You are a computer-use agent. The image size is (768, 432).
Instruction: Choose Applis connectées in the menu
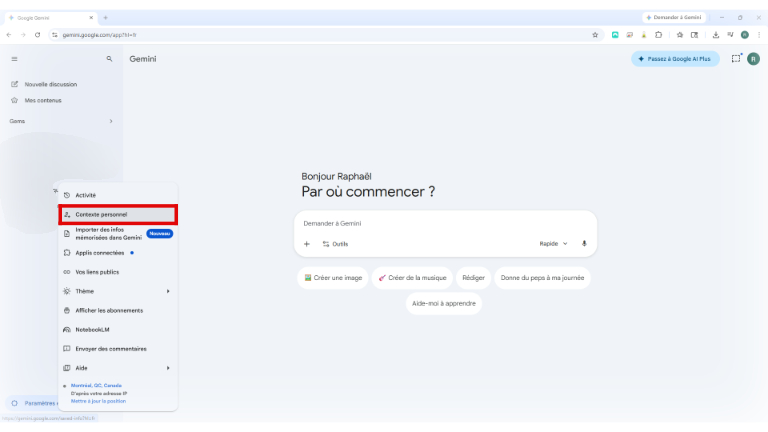coord(100,253)
